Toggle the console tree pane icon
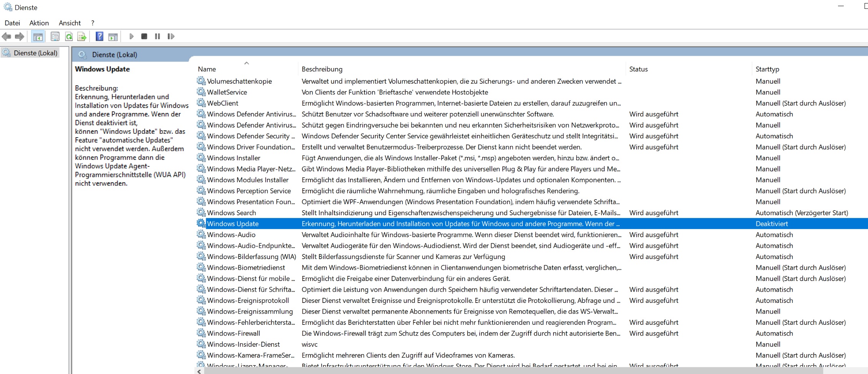This screenshot has width=868, height=374. 38,37
